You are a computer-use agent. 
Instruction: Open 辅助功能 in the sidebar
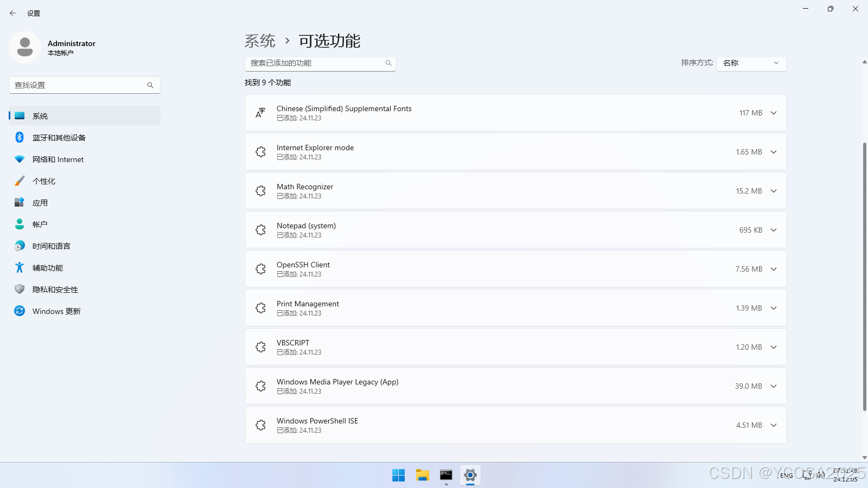pyautogui.click(x=85, y=267)
